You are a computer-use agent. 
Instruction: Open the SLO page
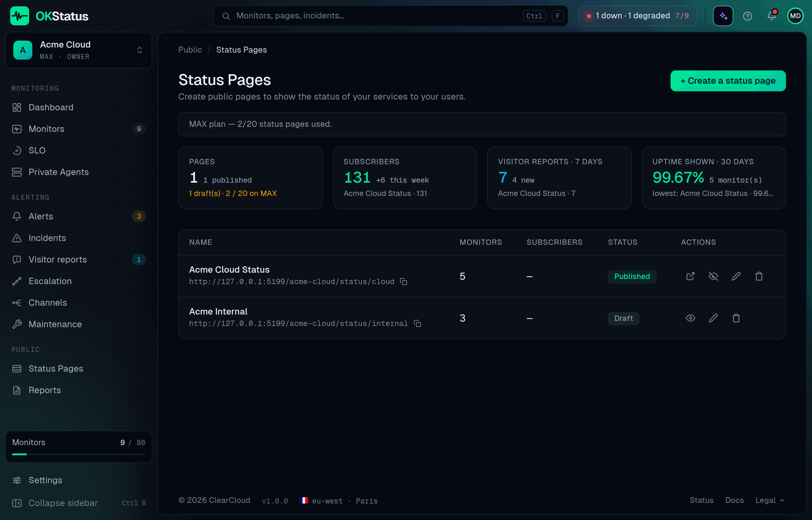pyautogui.click(x=78, y=151)
